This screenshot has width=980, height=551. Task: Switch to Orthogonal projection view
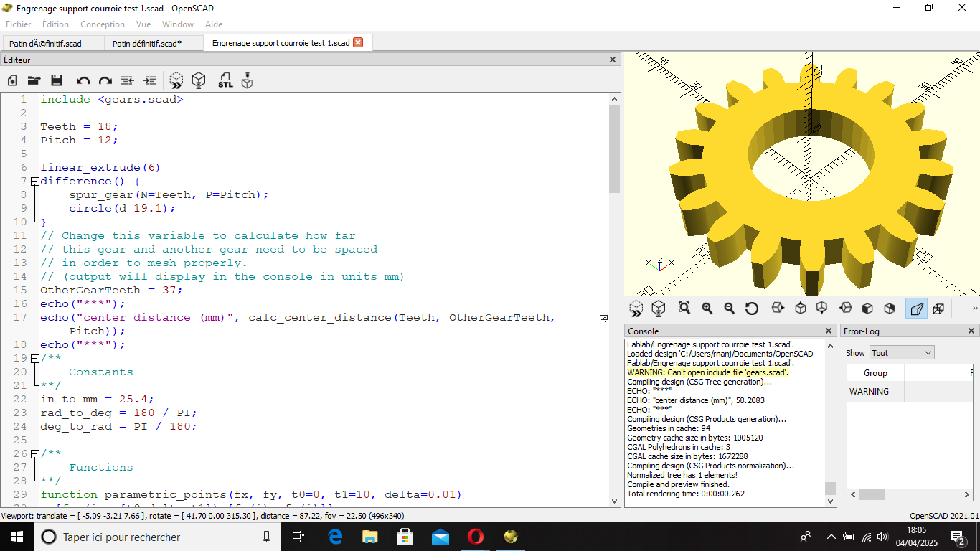(938, 309)
